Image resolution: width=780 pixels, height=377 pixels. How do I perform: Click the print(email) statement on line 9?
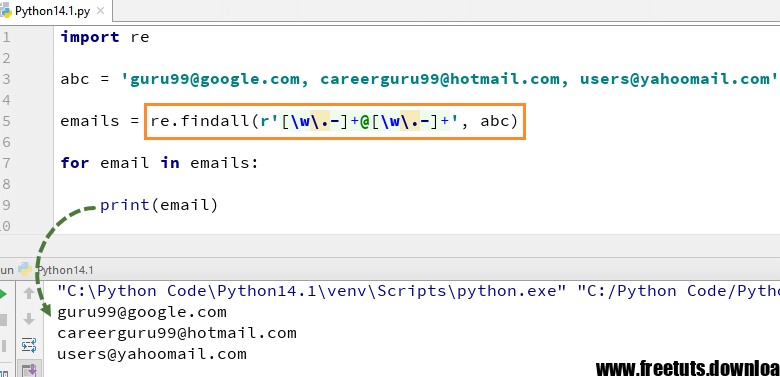(159, 204)
